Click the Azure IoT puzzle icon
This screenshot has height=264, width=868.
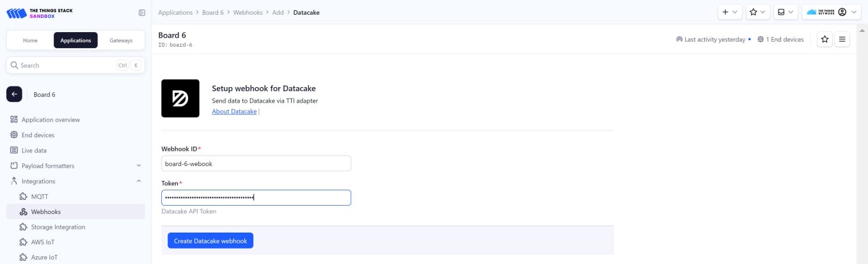tap(24, 258)
